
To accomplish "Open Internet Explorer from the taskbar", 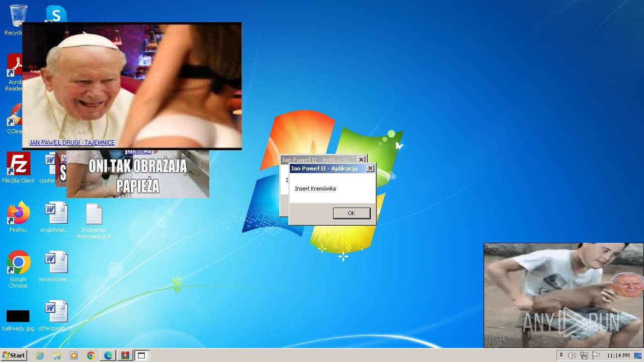I will click(40, 355).
